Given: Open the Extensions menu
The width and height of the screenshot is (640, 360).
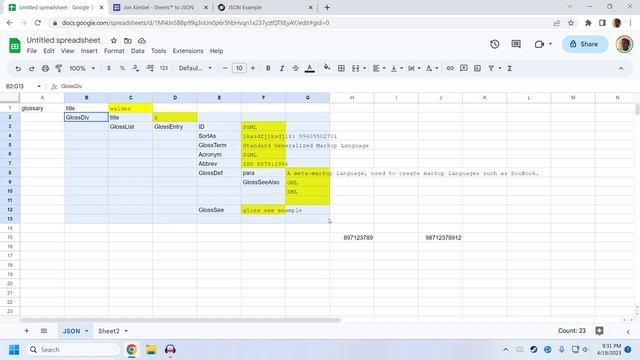Looking at the screenshot, I should pos(188,51).
